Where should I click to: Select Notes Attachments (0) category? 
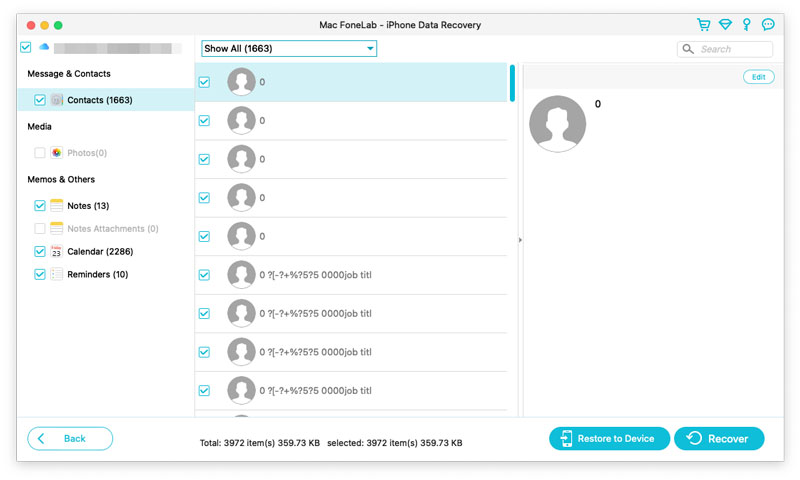click(x=113, y=228)
